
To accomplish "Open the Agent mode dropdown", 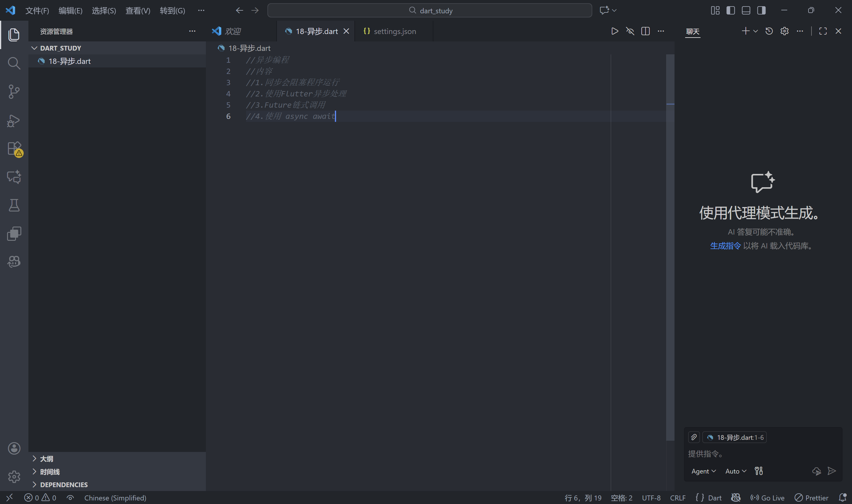I will (703, 471).
